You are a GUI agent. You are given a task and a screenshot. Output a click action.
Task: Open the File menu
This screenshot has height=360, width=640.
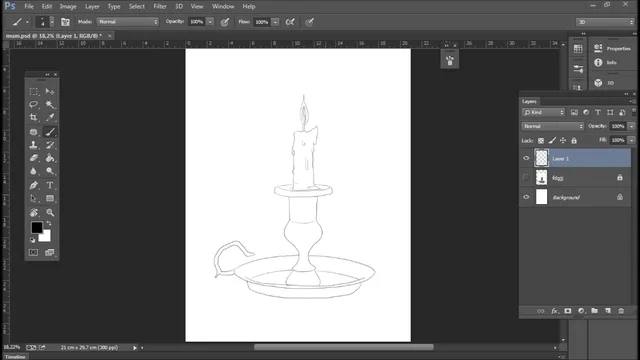click(29, 7)
